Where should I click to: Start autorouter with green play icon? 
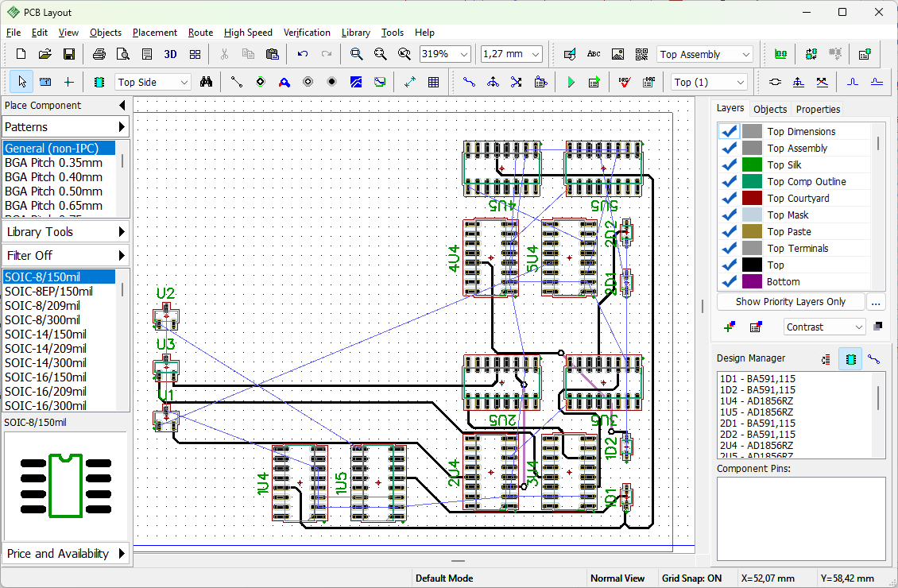(x=571, y=83)
